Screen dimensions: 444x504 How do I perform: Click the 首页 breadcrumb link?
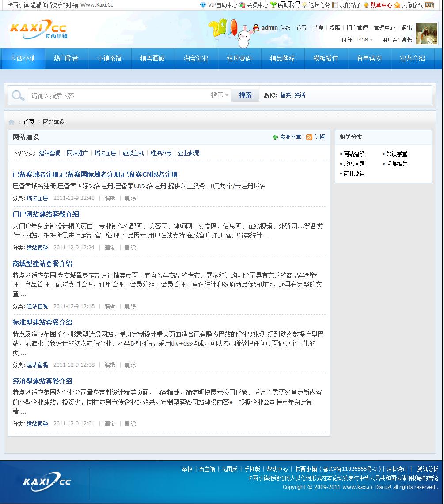point(29,122)
